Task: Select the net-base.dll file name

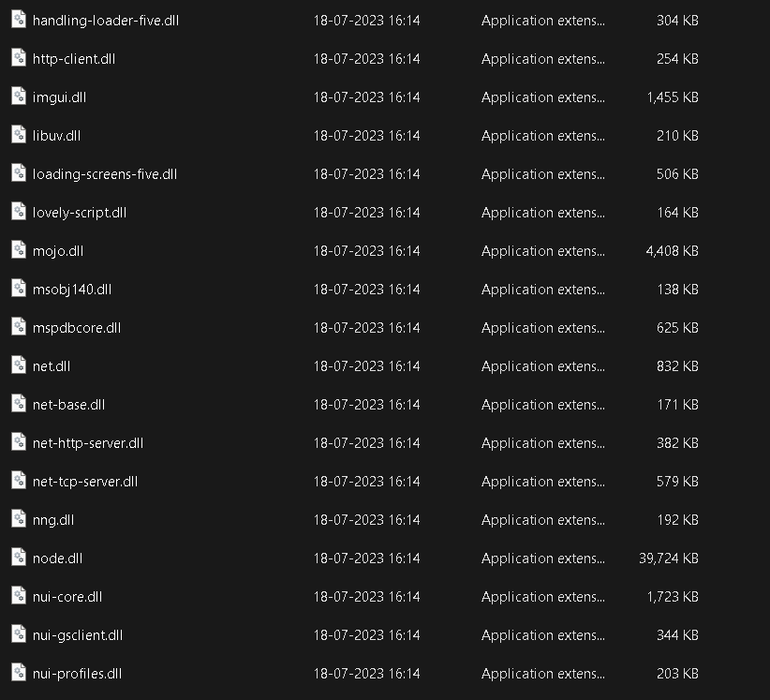Action: point(68,405)
